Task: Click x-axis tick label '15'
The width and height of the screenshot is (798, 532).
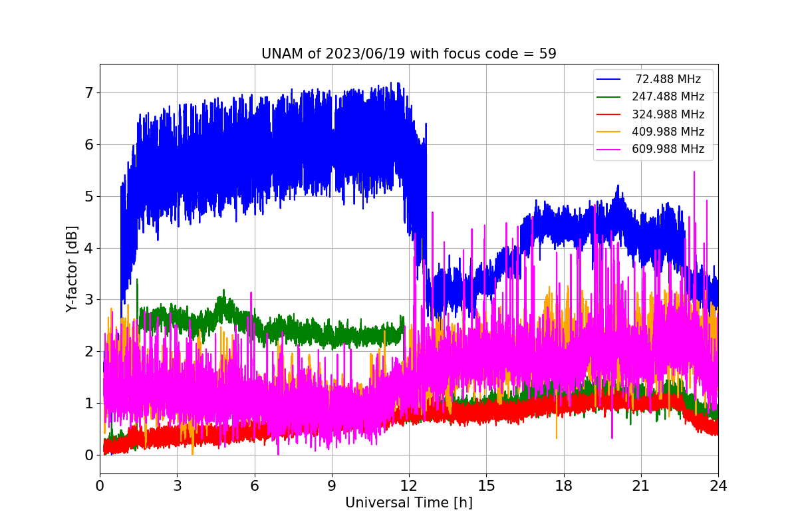Action: 486,485
